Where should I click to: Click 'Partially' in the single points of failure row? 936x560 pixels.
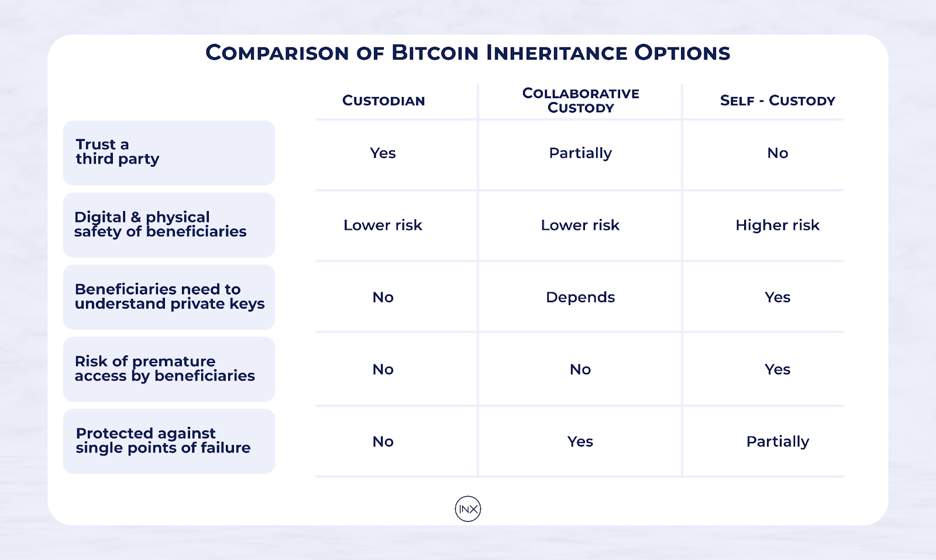point(777,442)
